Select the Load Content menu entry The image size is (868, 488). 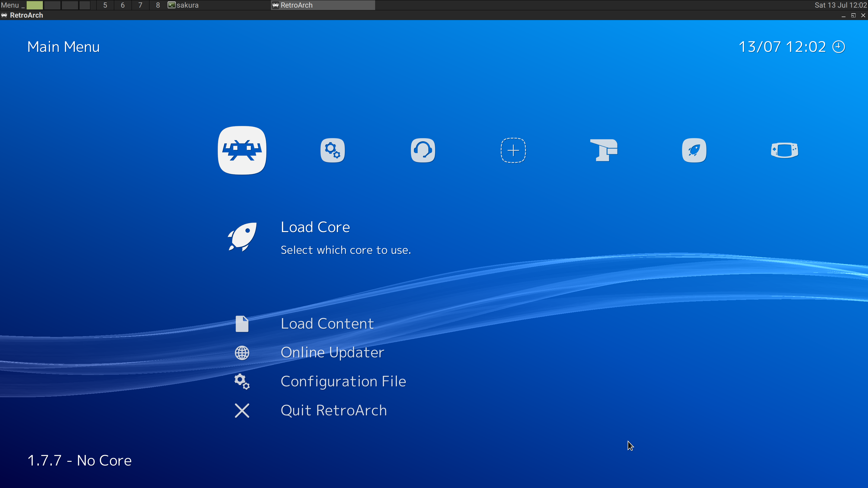point(327,324)
